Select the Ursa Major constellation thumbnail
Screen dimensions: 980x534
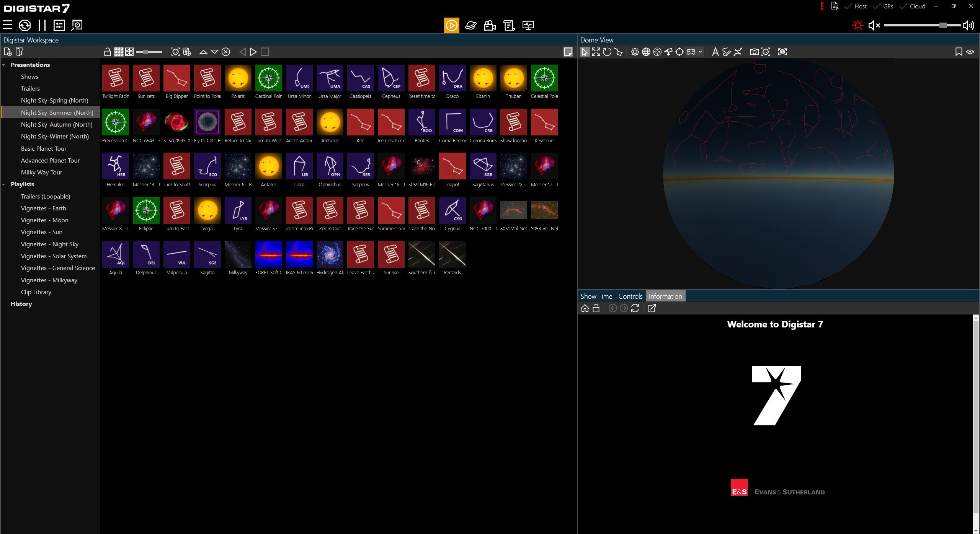tap(330, 82)
